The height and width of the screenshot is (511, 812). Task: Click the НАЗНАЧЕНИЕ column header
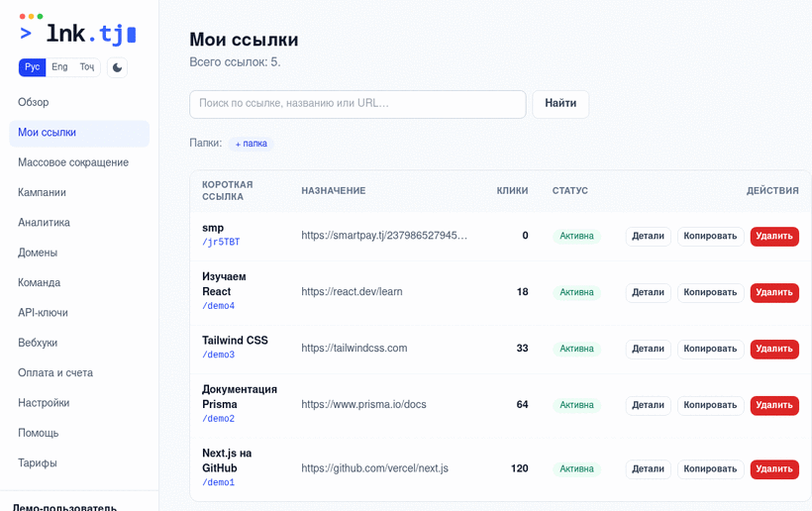(334, 191)
